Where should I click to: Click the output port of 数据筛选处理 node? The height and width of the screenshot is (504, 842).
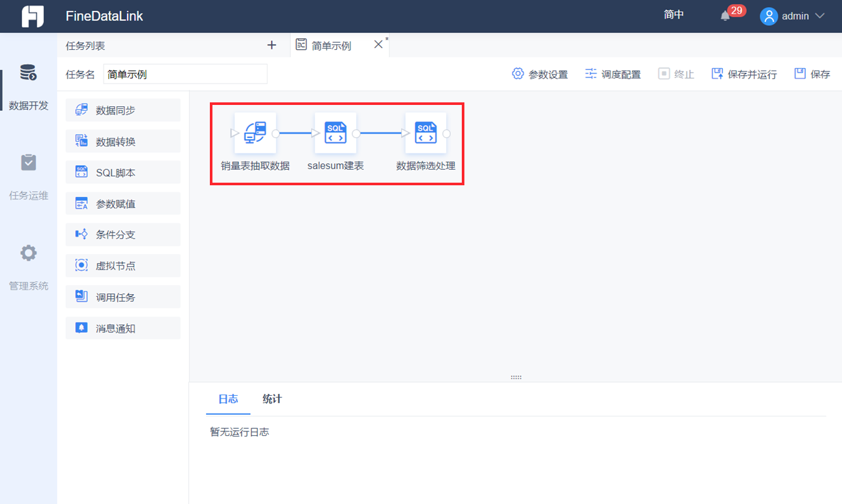pos(446,133)
